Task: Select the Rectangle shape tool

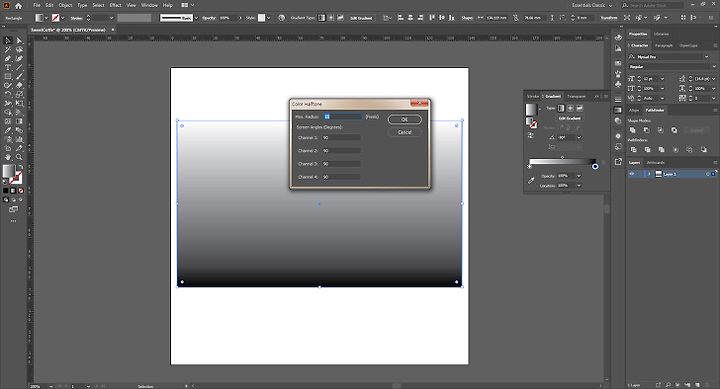Action: 8,77
